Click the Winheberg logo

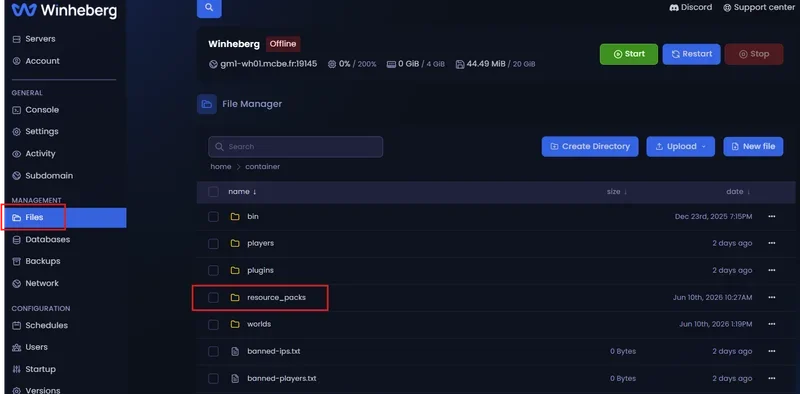(x=64, y=10)
